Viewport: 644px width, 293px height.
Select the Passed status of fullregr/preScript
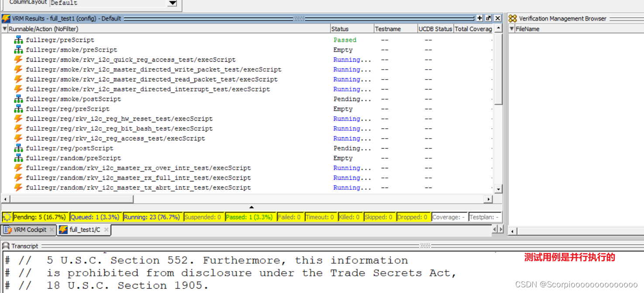(345, 40)
